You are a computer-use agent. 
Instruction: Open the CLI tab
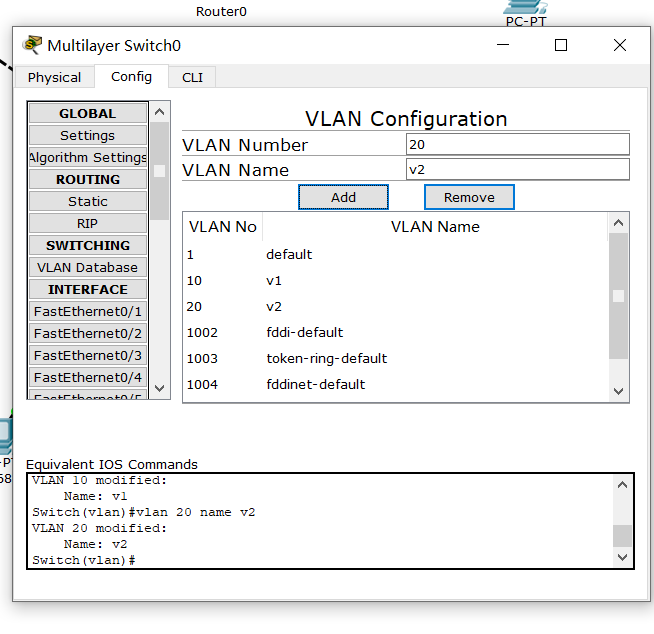coord(192,77)
